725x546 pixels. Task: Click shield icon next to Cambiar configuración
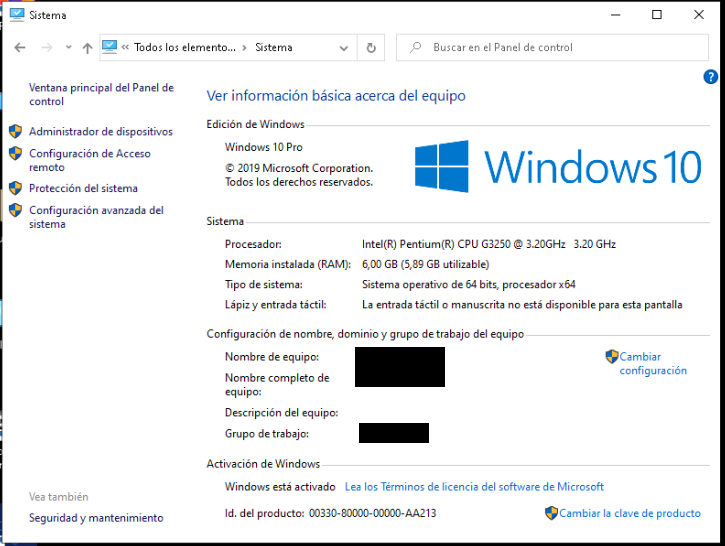pos(612,356)
